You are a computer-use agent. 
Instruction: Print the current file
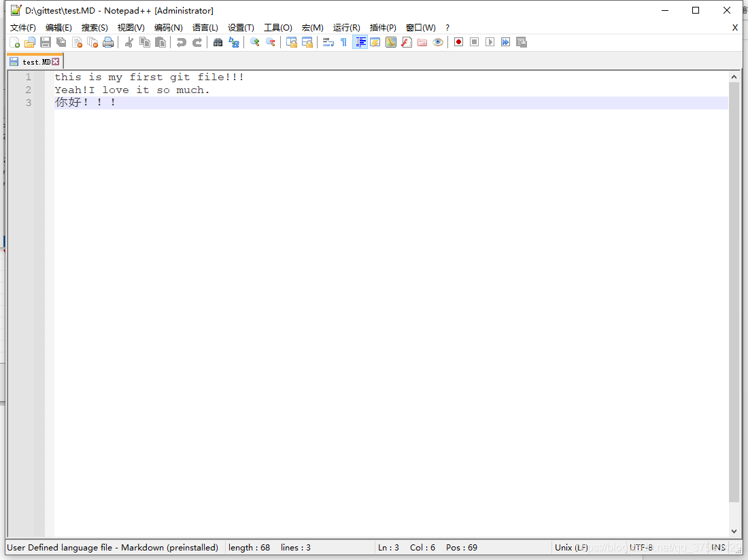(x=108, y=42)
